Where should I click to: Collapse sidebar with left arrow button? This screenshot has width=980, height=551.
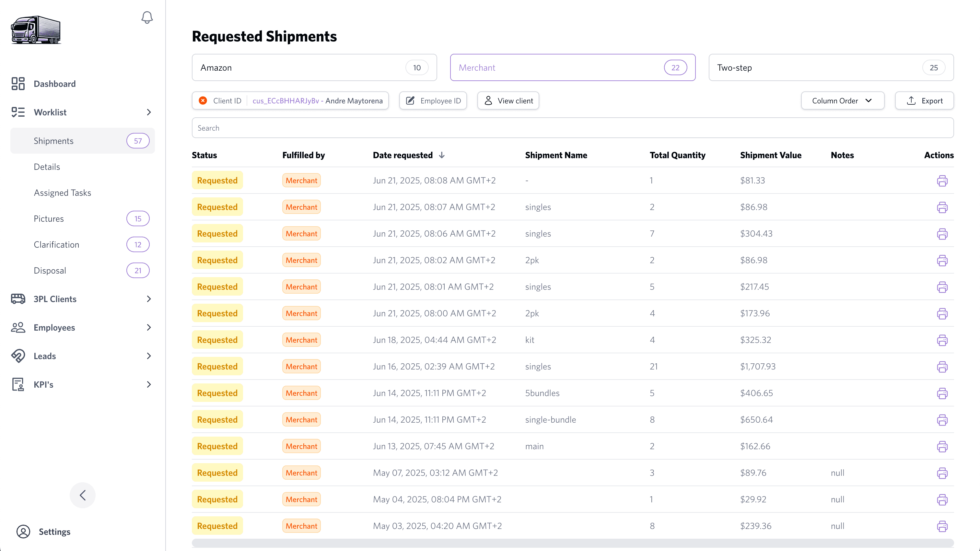point(83,495)
